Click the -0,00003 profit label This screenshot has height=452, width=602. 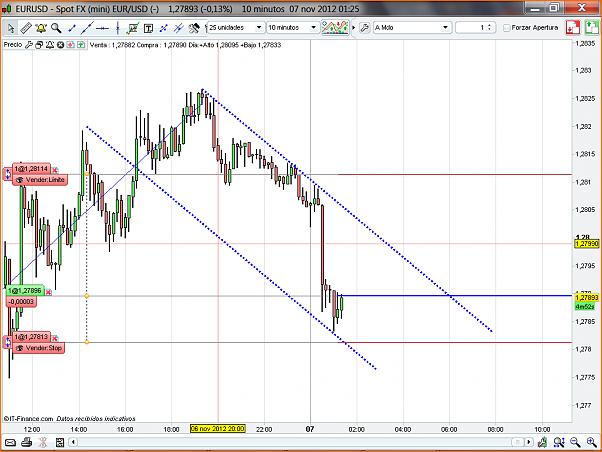point(21,302)
